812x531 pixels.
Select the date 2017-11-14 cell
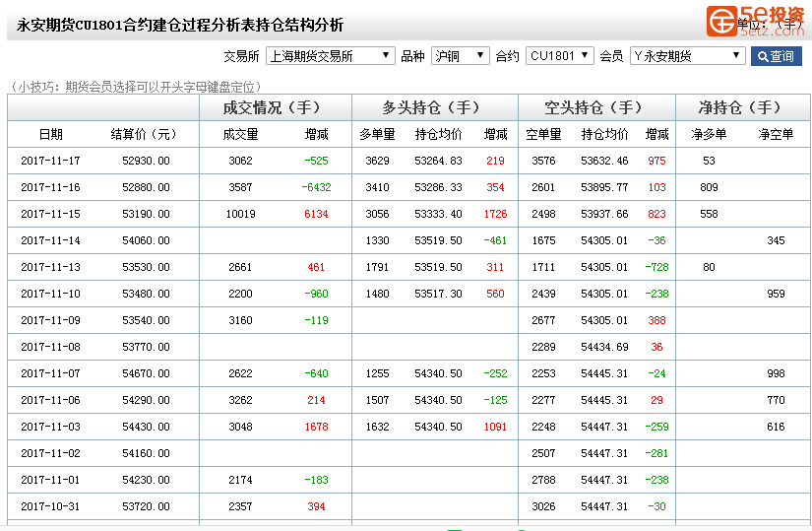point(51,240)
